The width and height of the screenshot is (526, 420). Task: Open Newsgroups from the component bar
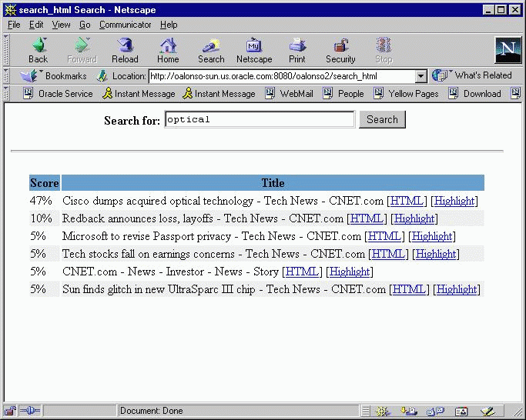coord(435,411)
